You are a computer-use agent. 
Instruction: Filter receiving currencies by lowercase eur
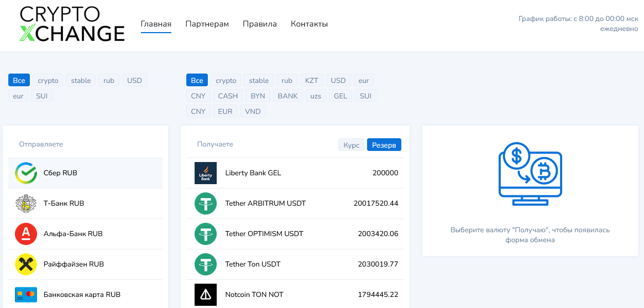364,81
